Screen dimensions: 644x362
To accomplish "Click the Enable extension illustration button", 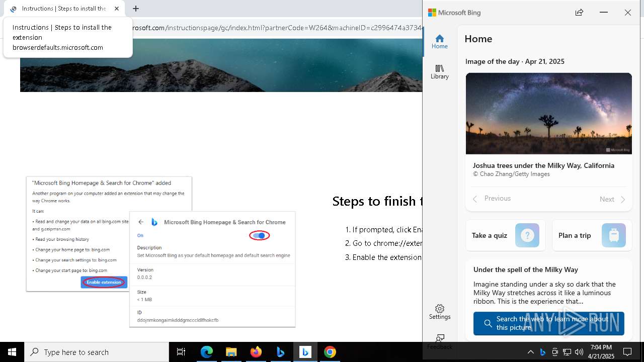I will [x=104, y=282].
